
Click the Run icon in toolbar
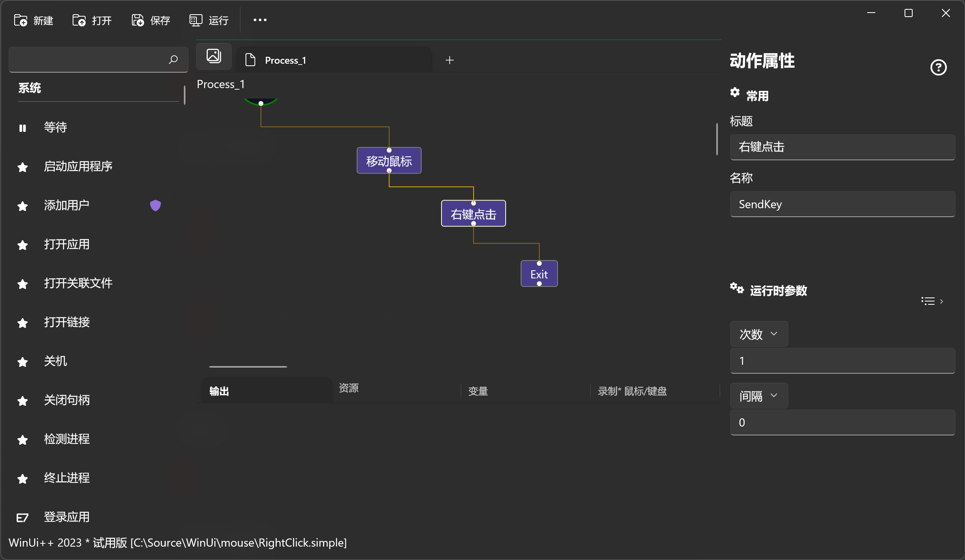pos(196,20)
